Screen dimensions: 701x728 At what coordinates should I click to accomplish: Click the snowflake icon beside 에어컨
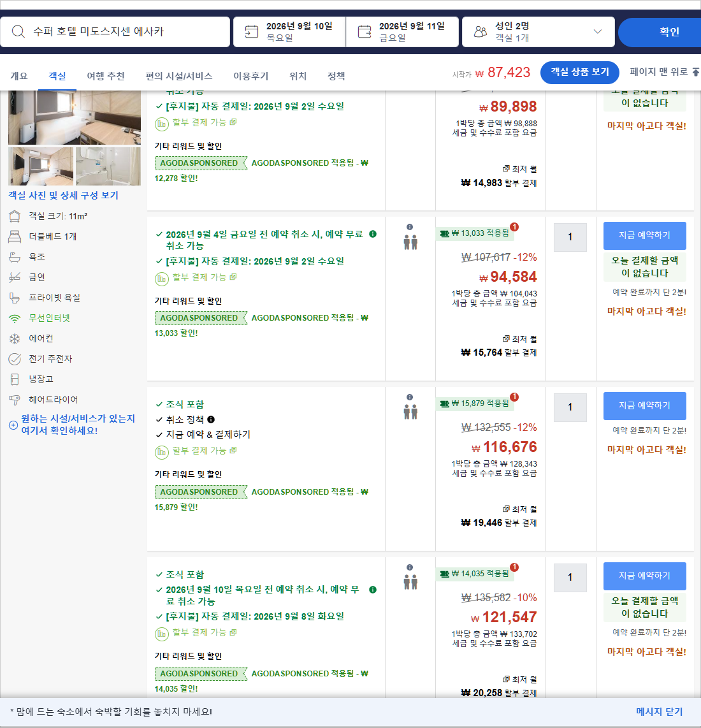pyautogui.click(x=15, y=339)
